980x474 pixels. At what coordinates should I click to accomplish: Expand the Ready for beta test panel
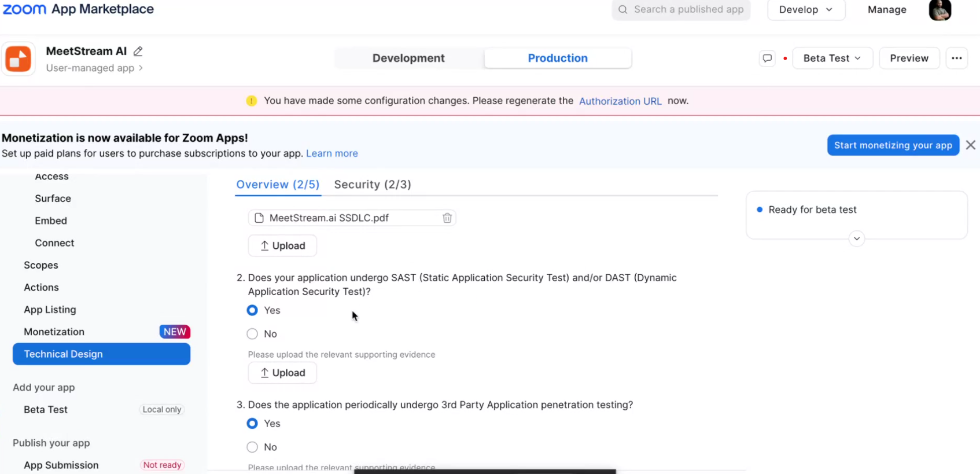coord(857,238)
